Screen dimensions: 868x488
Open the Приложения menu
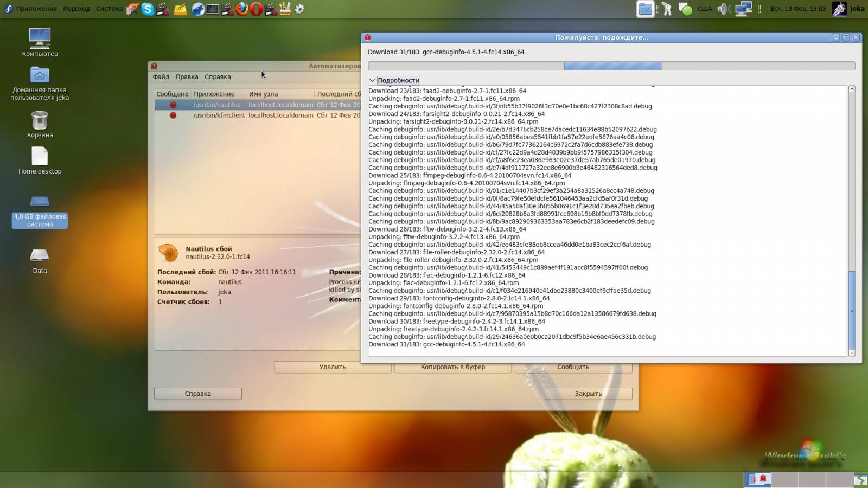click(36, 9)
